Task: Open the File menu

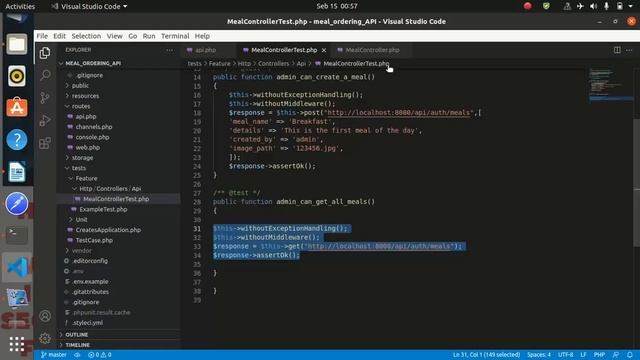Action: coord(42,36)
